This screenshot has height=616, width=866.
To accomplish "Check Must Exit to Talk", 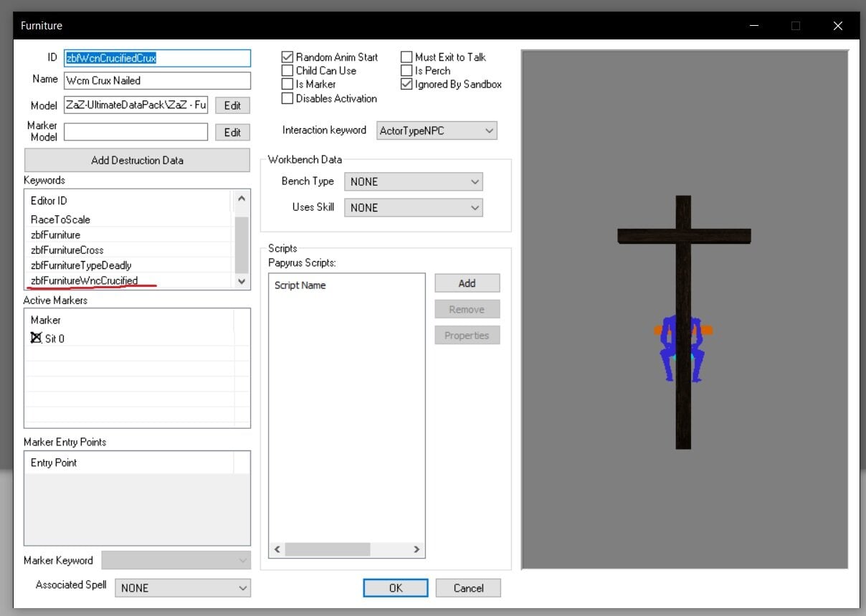I will [x=406, y=57].
